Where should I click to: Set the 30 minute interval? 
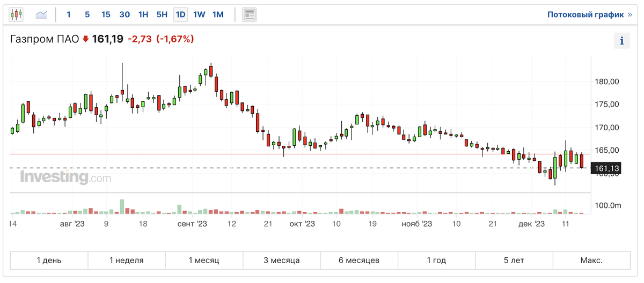click(x=125, y=14)
